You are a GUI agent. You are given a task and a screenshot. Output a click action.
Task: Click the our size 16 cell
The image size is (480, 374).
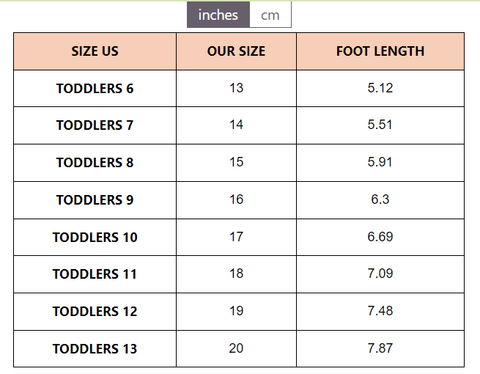[x=236, y=199]
